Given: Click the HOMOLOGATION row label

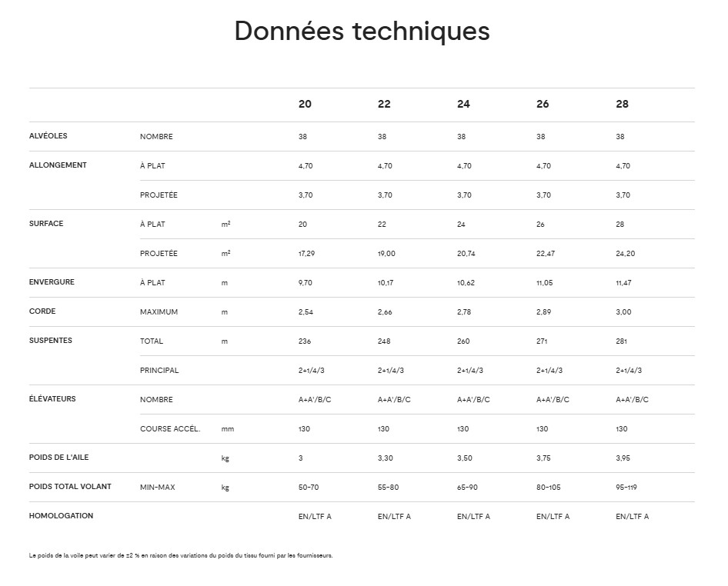Looking at the screenshot, I should coord(61,516).
